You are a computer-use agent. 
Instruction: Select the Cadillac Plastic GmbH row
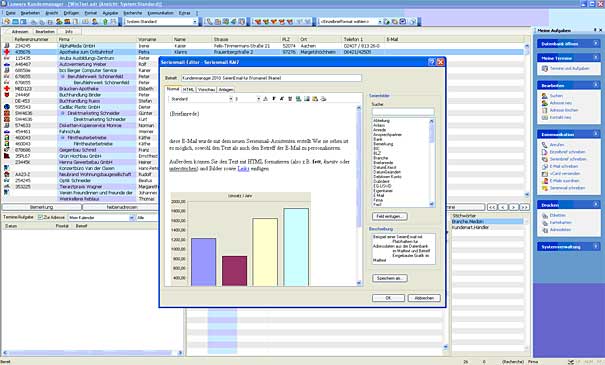pos(81,107)
